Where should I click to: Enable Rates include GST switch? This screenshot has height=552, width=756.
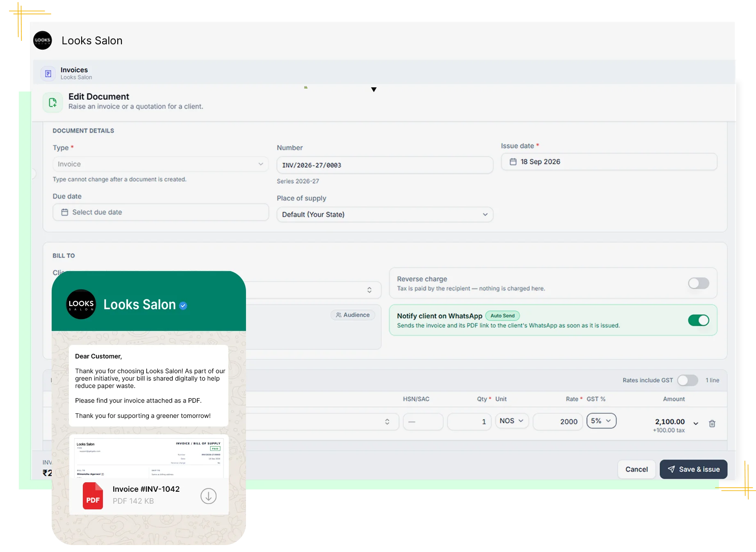pyautogui.click(x=688, y=380)
